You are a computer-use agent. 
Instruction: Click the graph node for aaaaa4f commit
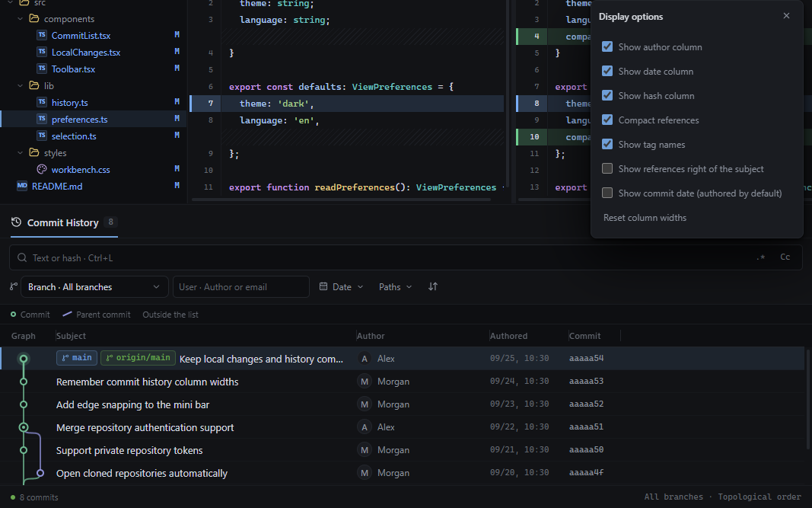(x=40, y=473)
